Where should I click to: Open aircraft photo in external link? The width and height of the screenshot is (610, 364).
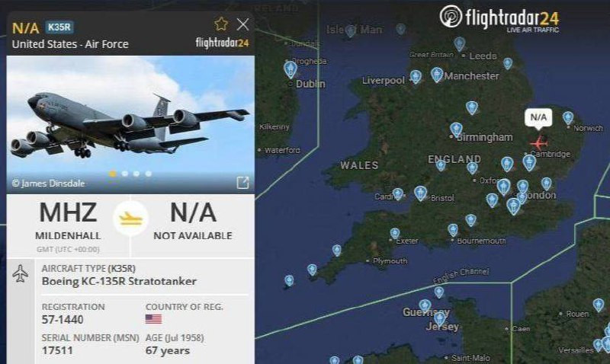pos(242,183)
